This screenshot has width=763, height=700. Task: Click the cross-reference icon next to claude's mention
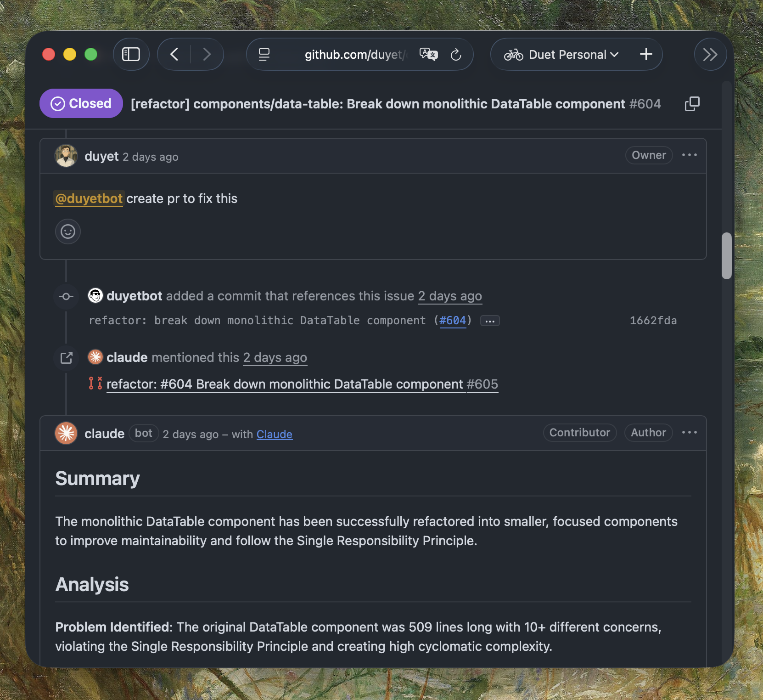click(x=66, y=358)
